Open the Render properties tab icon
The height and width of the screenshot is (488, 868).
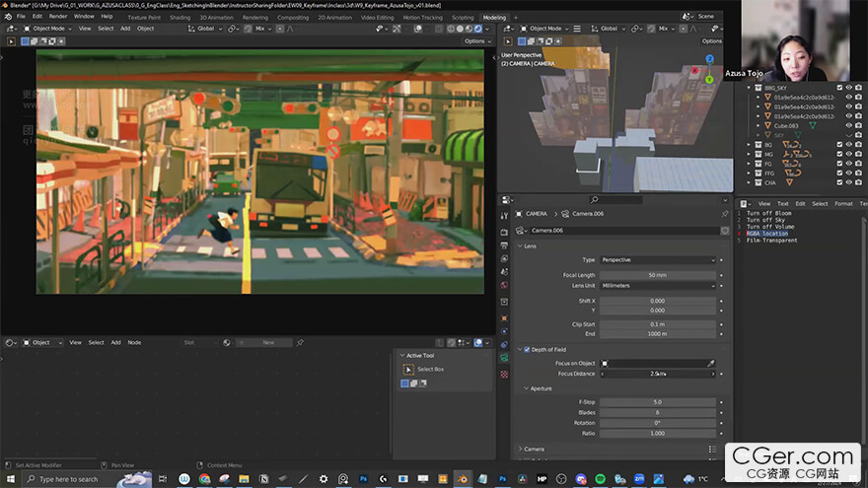(x=504, y=230)
